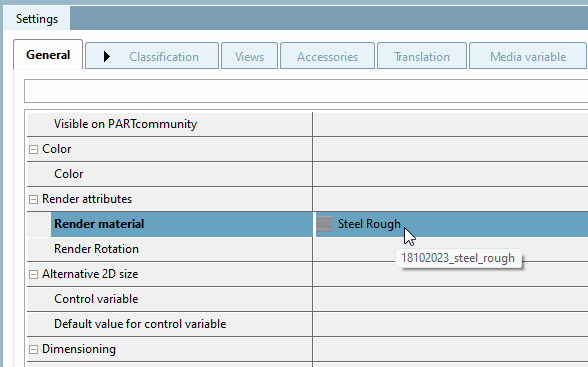Click the Steel Rough material value
The image size is (588, 367).
click(x=369, y=224)
